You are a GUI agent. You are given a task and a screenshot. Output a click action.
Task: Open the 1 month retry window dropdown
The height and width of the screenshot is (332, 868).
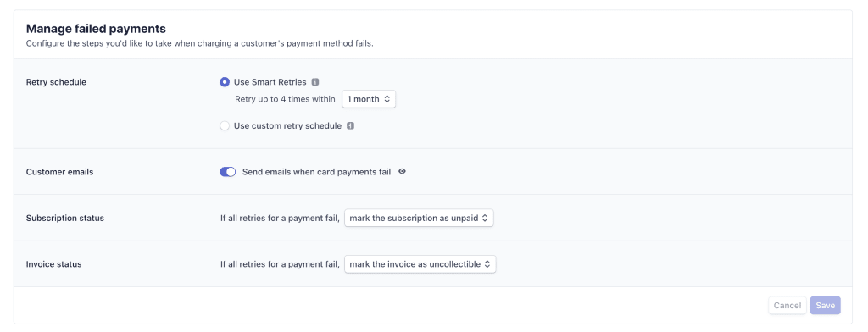(x=369, y=99)
